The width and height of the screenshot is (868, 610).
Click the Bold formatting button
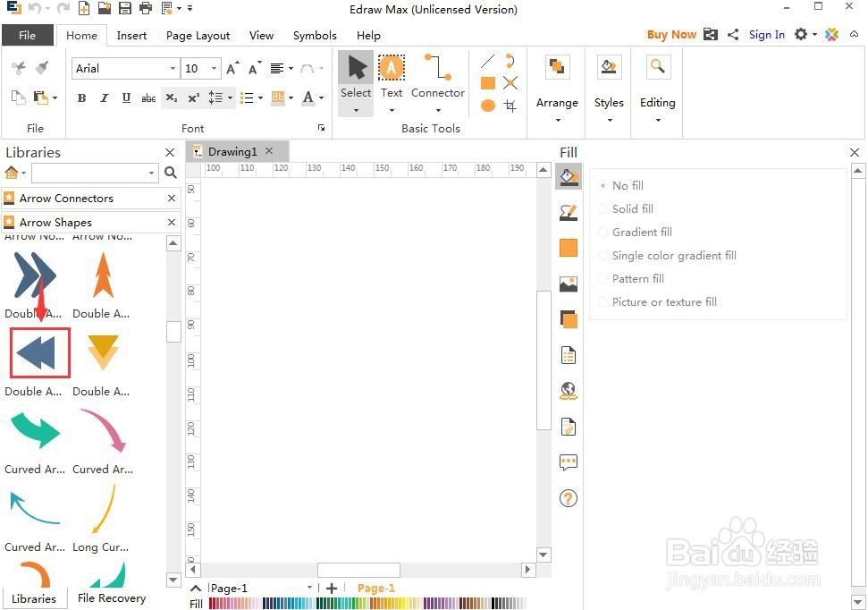(x=82, y=98)
